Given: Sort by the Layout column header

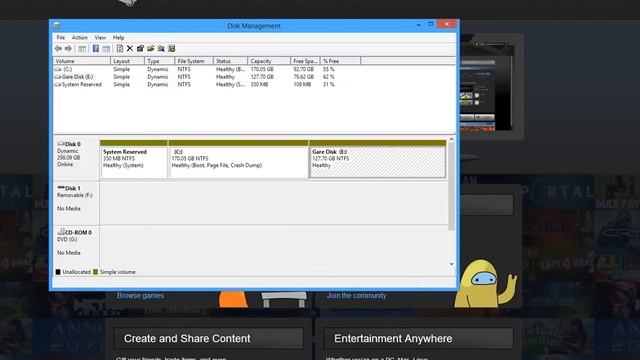Looking at the screenshot, I should pyautogui.click(x=127, y=61).
